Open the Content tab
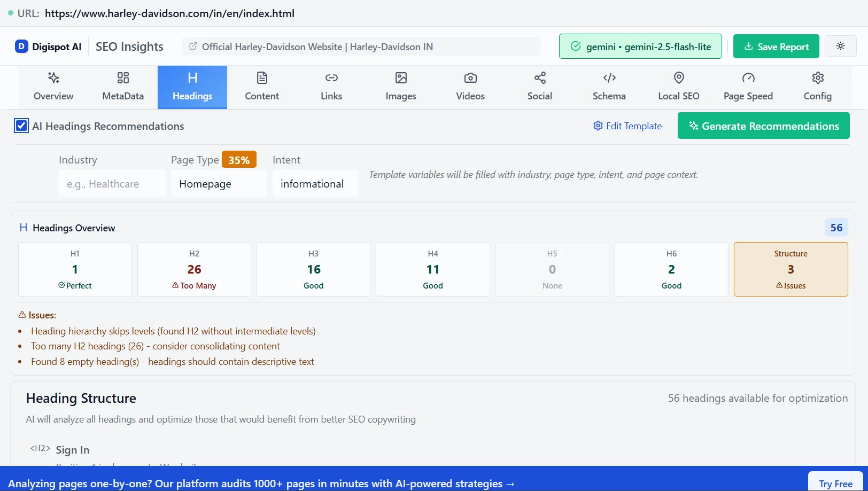The image size is (868, 491). pyautogui.click(x=262, y=87)
